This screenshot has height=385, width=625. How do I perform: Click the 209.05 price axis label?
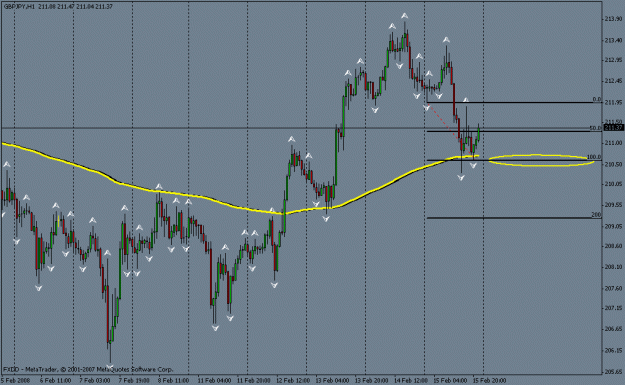coord(614,226)
